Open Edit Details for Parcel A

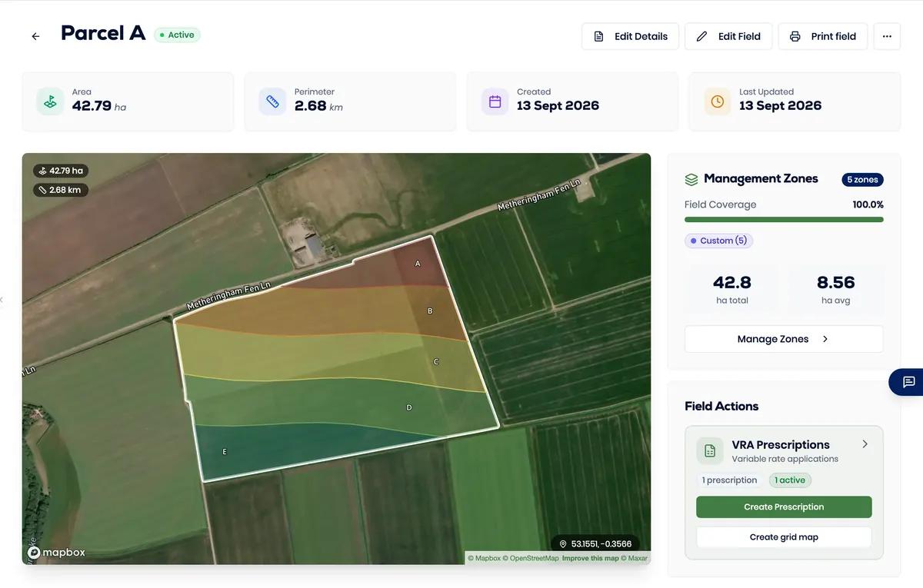click(x=630, y=36)
